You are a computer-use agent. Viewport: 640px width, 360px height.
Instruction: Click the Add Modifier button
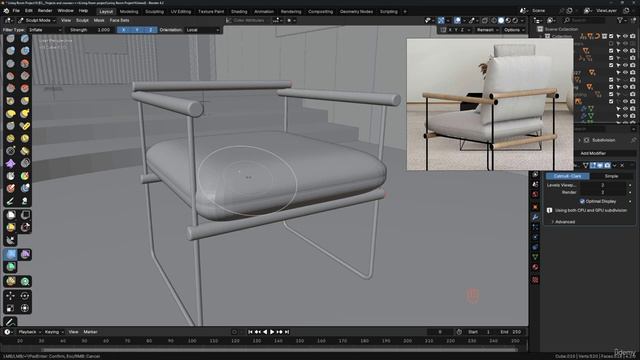[x=593, y=153]
